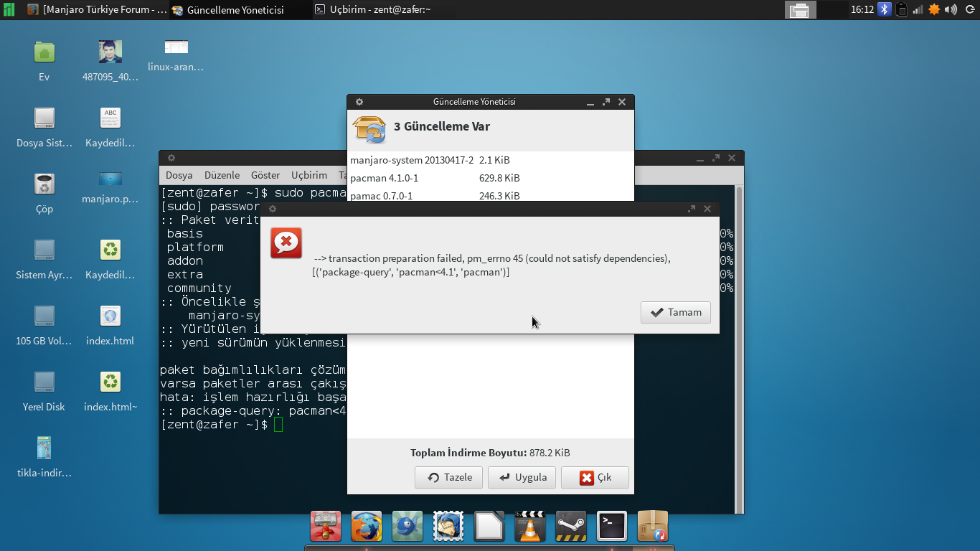980x551 pixels.
Task: Open the terminal window's gear menu icon
Action: pos(171,158)
